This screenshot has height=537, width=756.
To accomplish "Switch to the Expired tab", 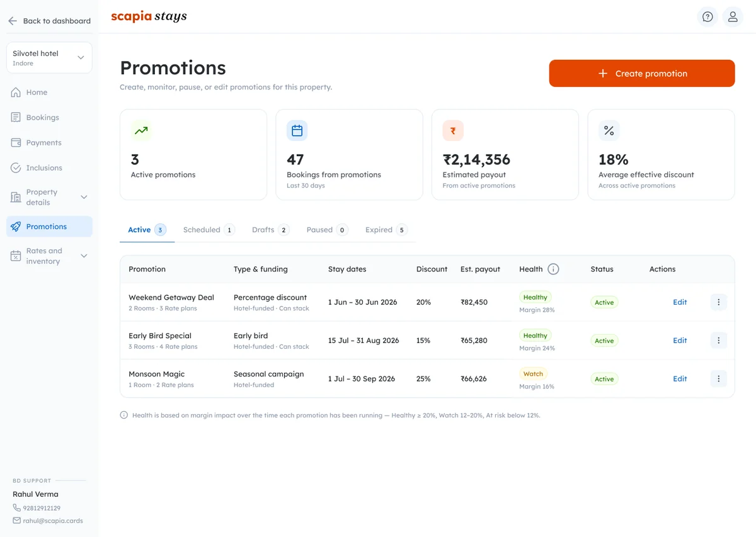I will coord(386,230).
